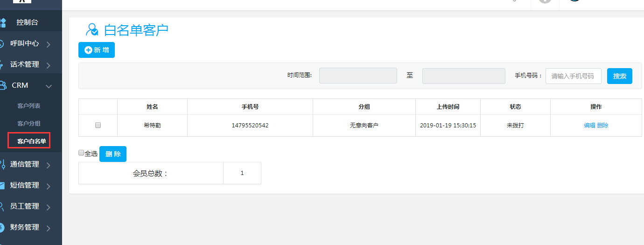The width and height of the screenshot is (644, 245).
Task: Click the 短信管理 envelope icon
Action: click(x=2, y=185)
